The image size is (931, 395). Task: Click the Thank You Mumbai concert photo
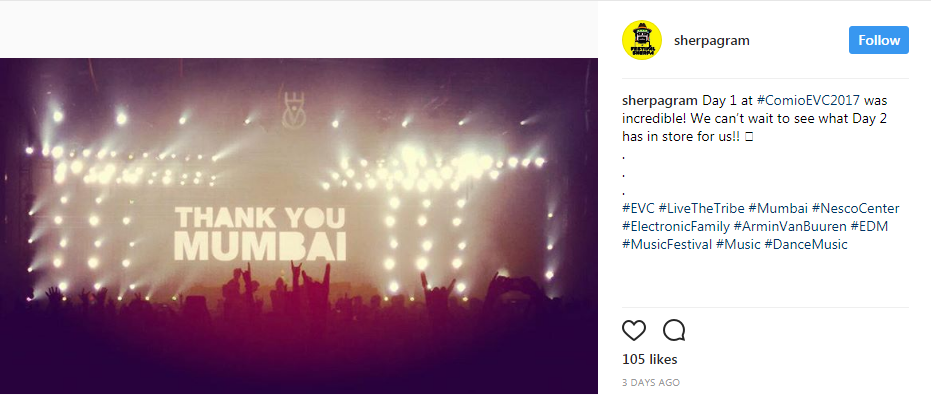point(299,226)
